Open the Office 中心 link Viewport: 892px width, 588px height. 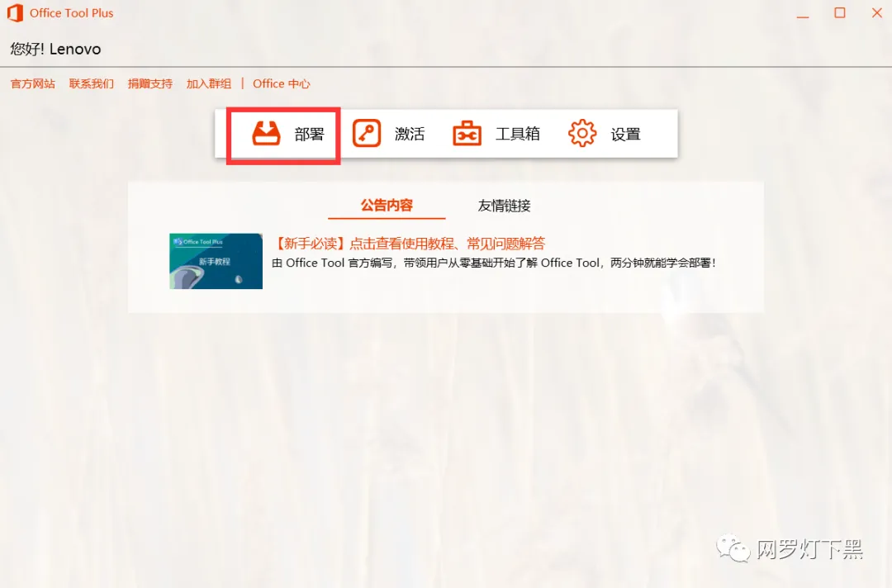click(x=282, y=83)
